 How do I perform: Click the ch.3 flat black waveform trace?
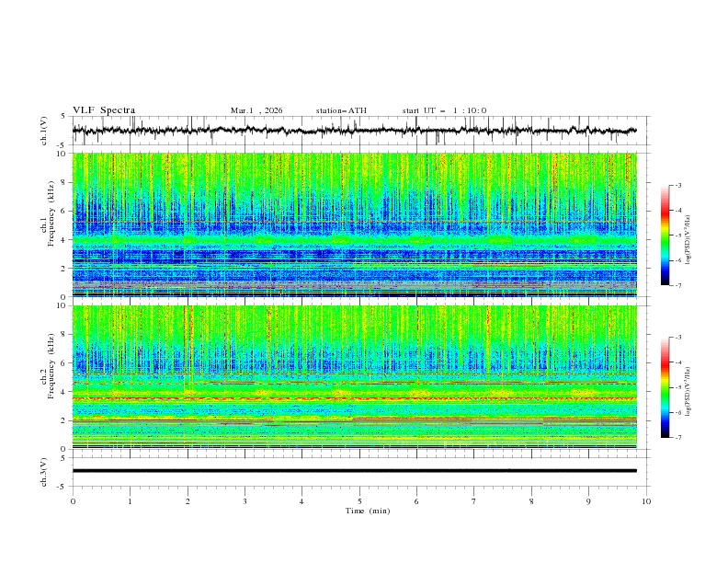(x=354, y=471)
